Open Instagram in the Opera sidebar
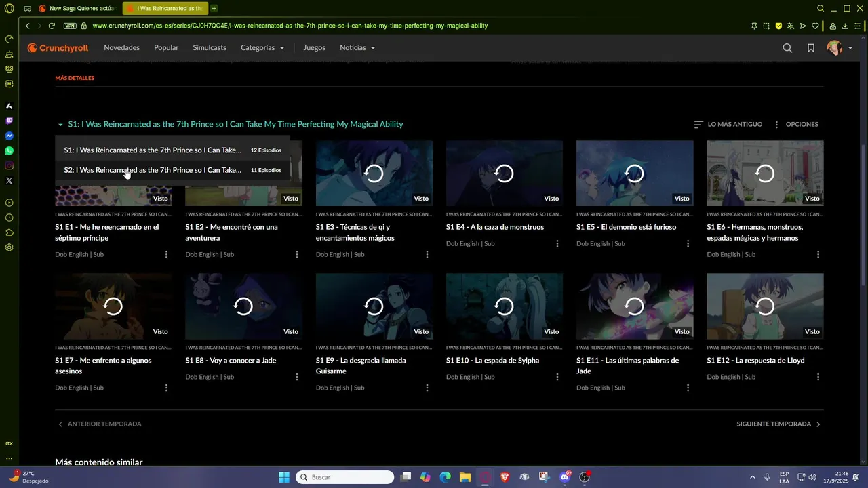 9,165
